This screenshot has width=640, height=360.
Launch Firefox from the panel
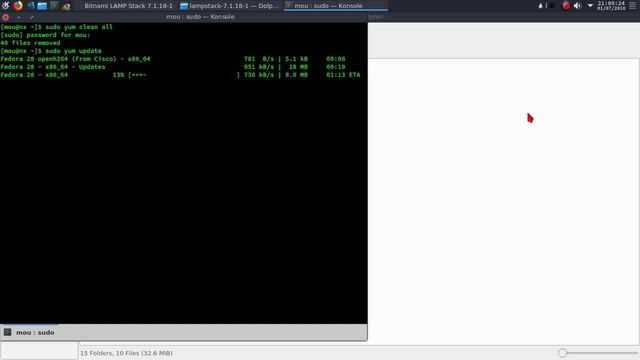tap(18, 6)
